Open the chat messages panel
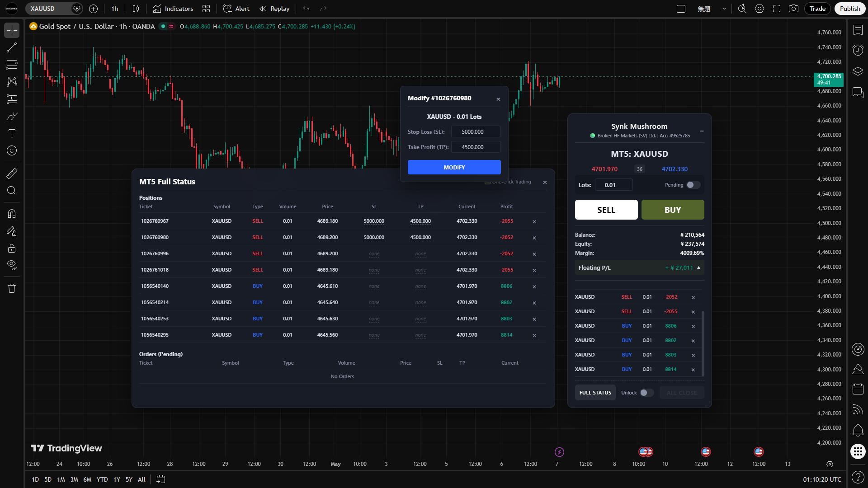868x488 pixels. click(858, 93)
